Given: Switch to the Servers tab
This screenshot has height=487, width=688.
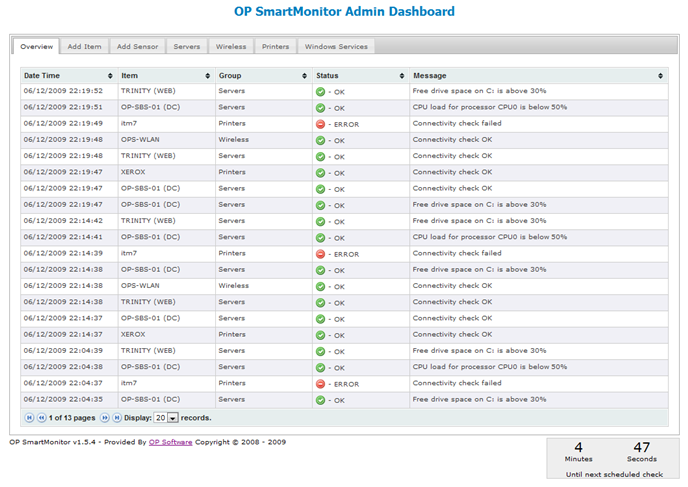Looking at the screenshot, I should point(186,47).
